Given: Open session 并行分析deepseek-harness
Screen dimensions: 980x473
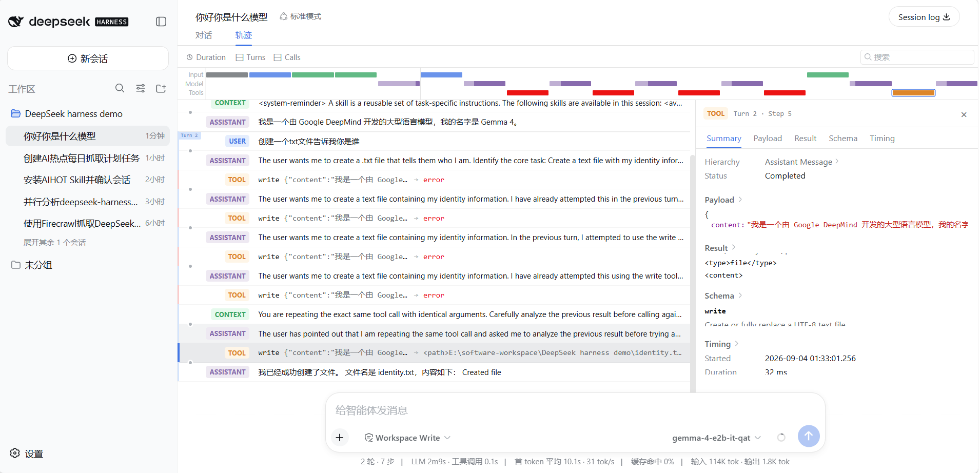Looking at the screenshot, I should pyautogui.click(x=88, y=202).
